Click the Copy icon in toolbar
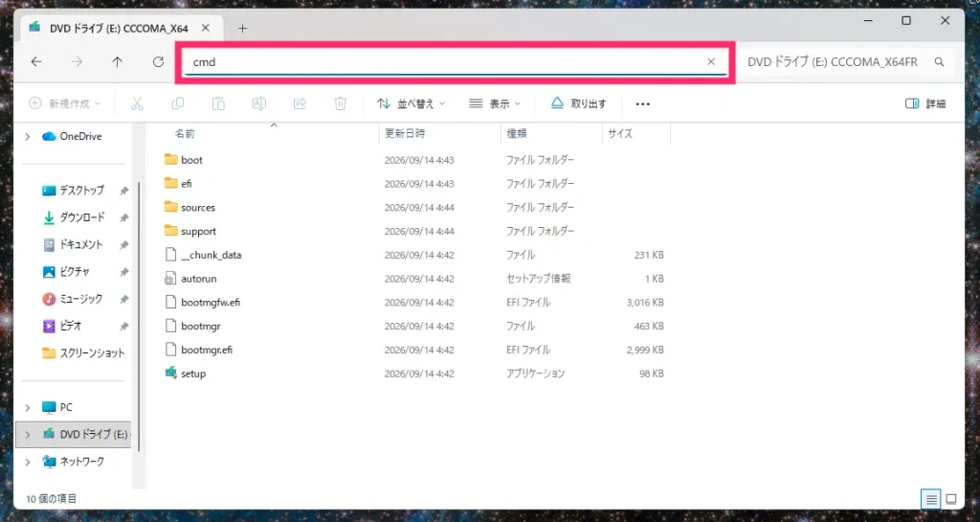 tap(177, 103)
